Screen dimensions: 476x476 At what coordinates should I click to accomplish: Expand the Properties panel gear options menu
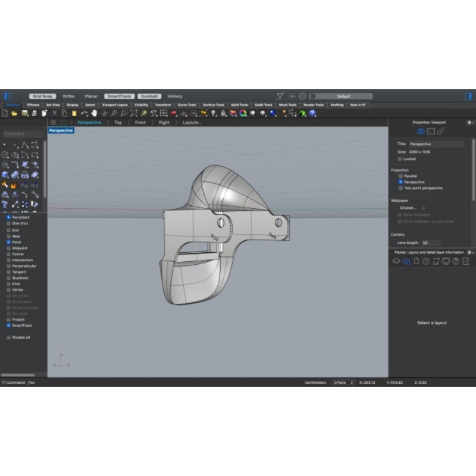(x=470, y=122)
